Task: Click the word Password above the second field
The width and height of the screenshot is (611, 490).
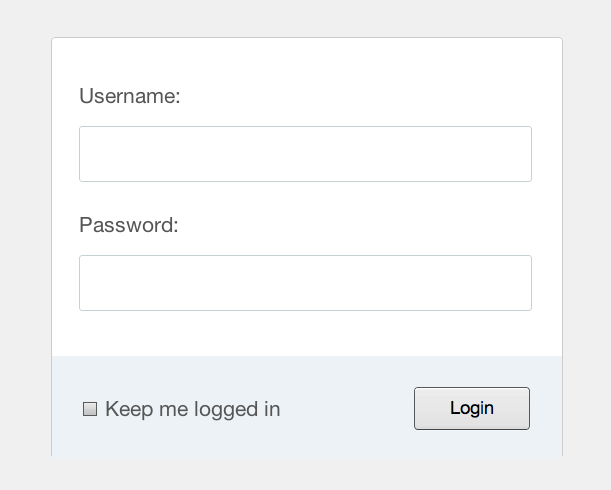Action: click(x=126, y=225)
